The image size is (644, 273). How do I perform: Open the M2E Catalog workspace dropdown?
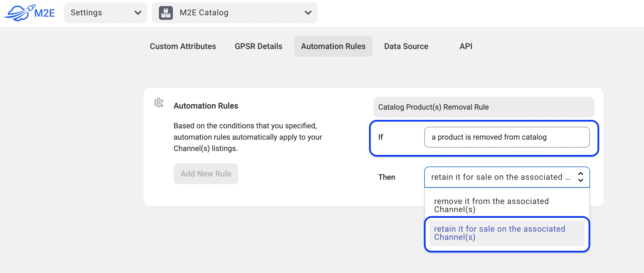click(x=234, y=13)
